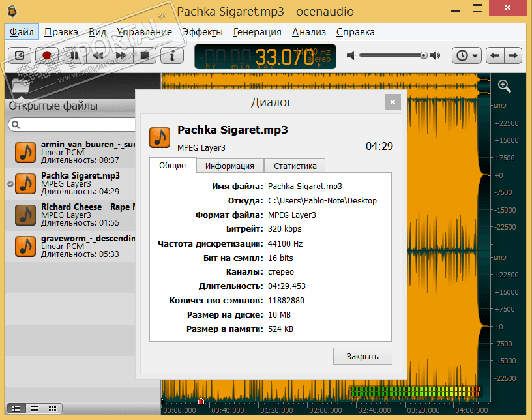
Task: Switch file list to compact list view
Action: [x=35, y=408]
